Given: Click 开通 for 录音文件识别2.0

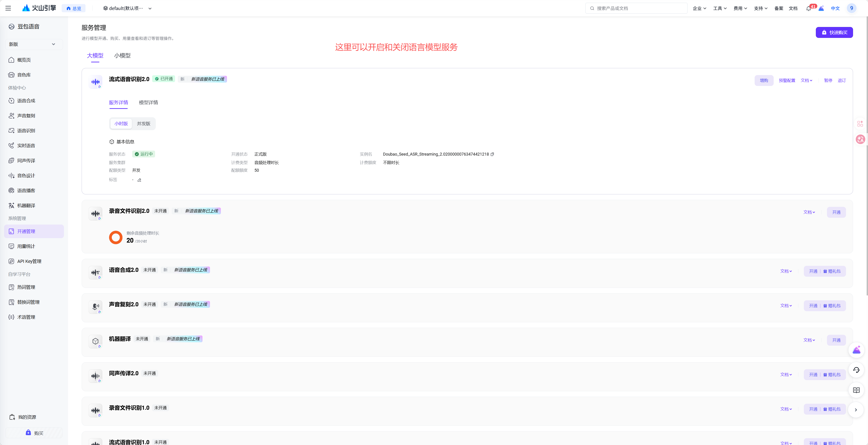Looking at the screenshot, I should point(836,212).
